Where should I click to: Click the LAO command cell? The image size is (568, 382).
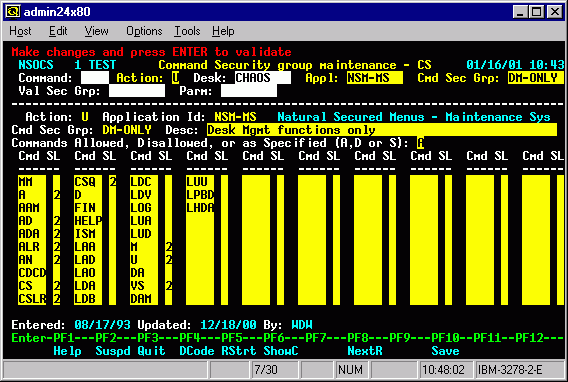[x=88, y=273]
